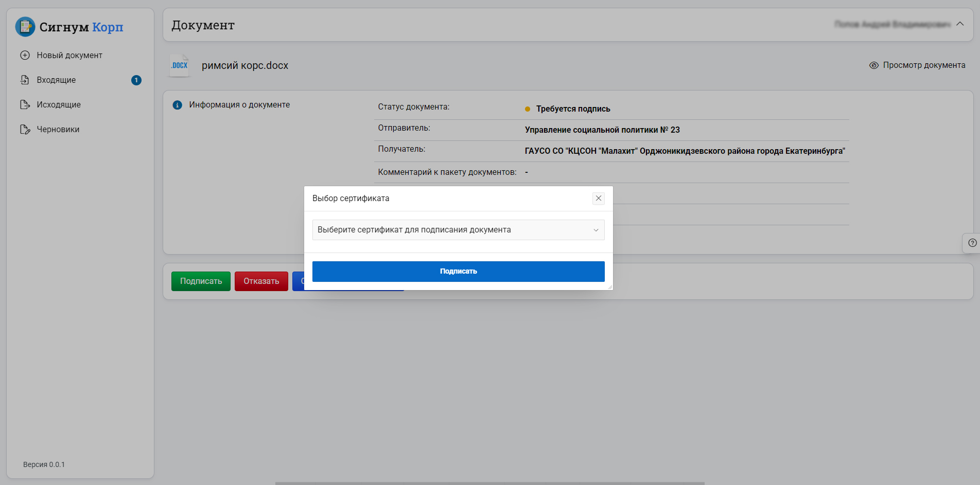Click the blue Подписать button in dialog
The width and height of the screenshot is (980, 485).
[x=459, y=272]
